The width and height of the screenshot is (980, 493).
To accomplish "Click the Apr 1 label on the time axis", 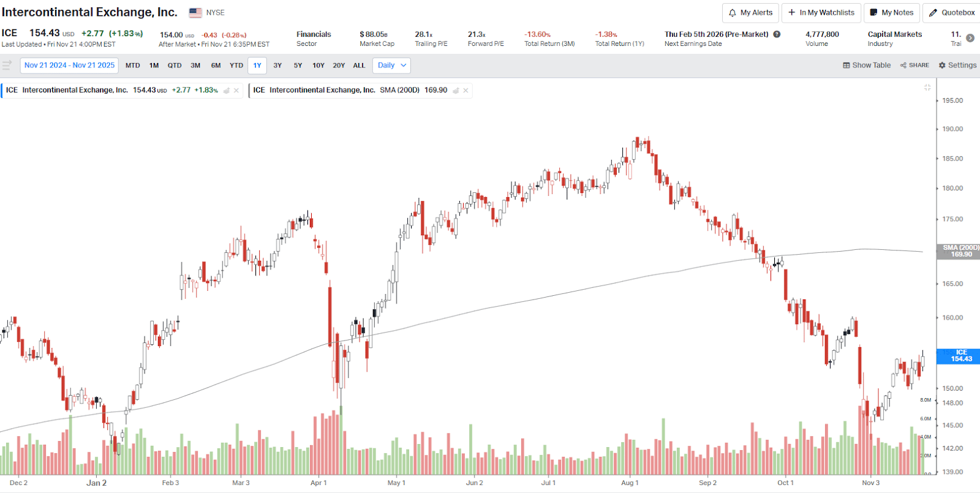I will pos(318,483).
